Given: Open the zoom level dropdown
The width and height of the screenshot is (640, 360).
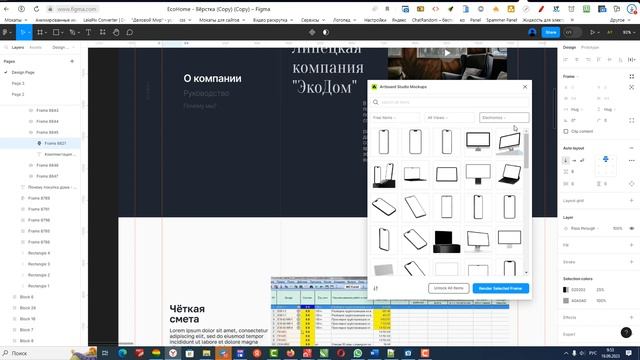Looking at the screenshot, I should [x=628, y=32].
